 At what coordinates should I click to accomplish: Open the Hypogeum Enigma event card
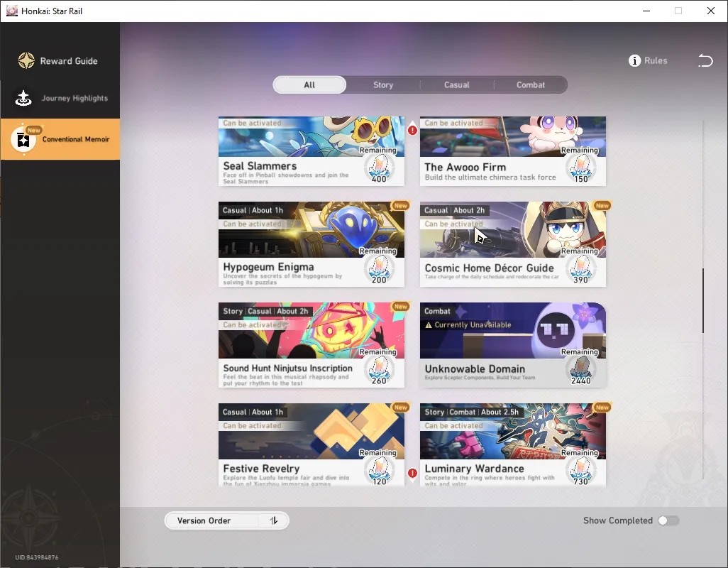(x=311, y=244)
